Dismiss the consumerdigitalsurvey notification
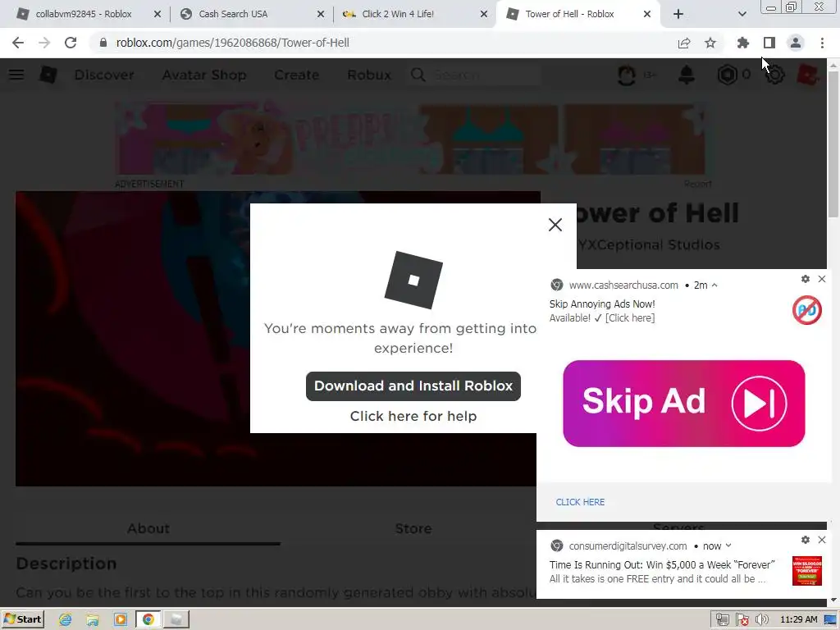This screenshot has width=840, height=630. (x=822, y=540)
